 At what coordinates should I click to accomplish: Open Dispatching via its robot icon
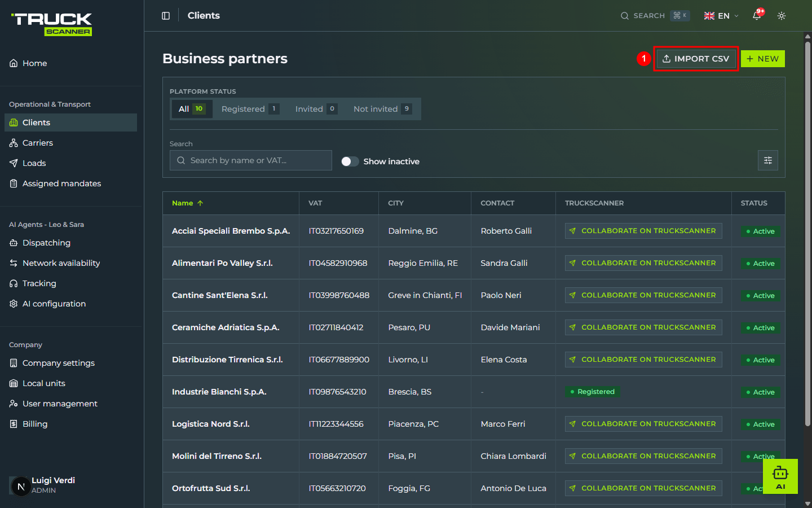tap(14, 243)
